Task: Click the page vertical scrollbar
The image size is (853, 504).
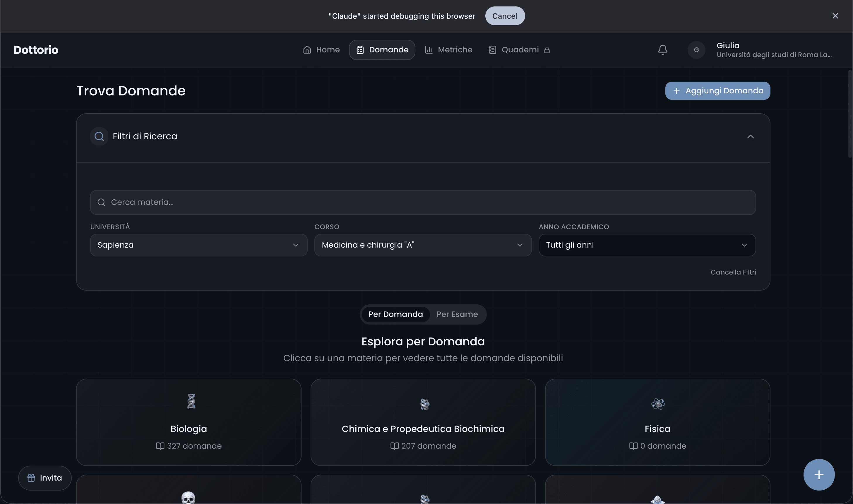Action: click(850, 114)
